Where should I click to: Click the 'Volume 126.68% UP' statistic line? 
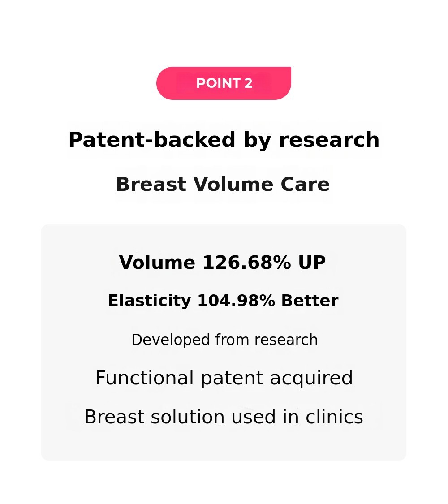[222, 263]
